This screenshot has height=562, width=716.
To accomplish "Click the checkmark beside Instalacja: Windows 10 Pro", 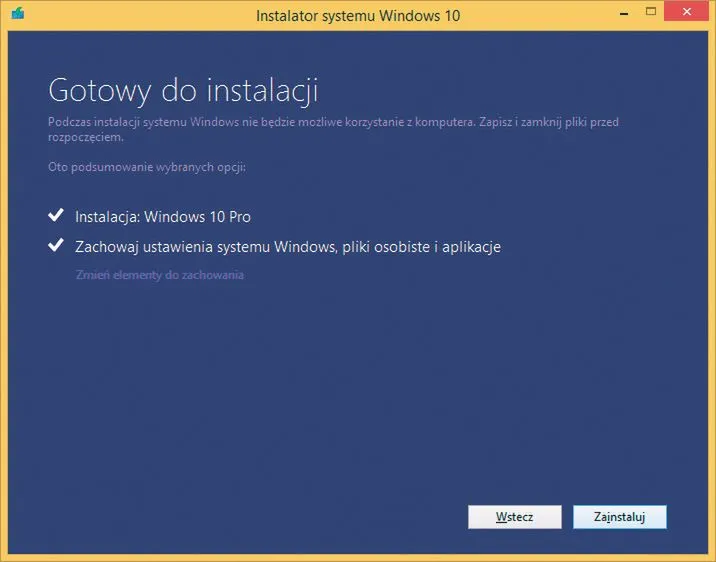I will (55, 215).
